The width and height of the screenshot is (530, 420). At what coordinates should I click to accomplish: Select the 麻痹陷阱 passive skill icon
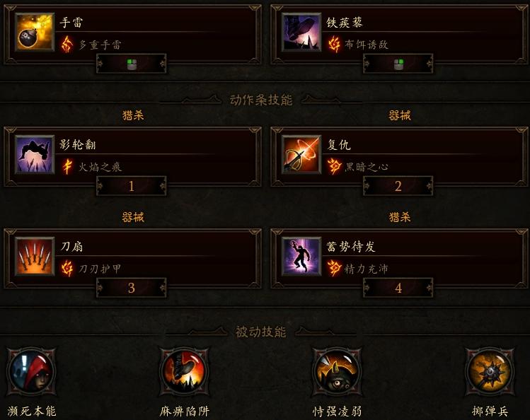(184, 372)
